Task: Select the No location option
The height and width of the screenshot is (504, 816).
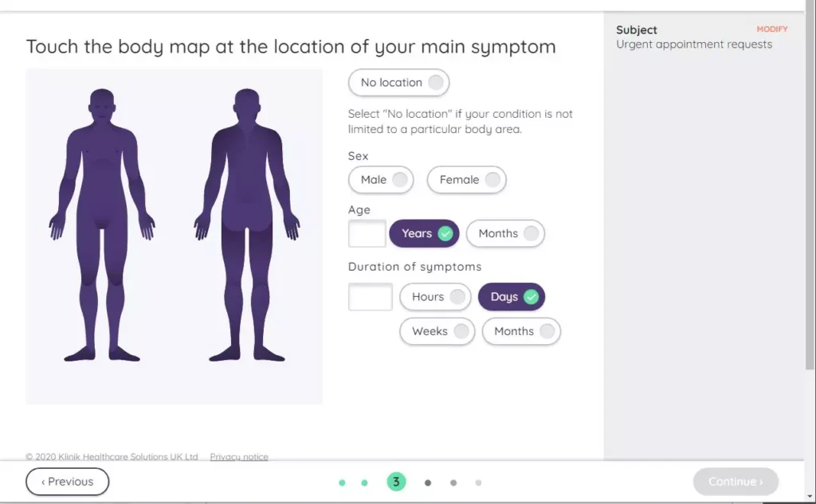Action: (x=398, y=83)
